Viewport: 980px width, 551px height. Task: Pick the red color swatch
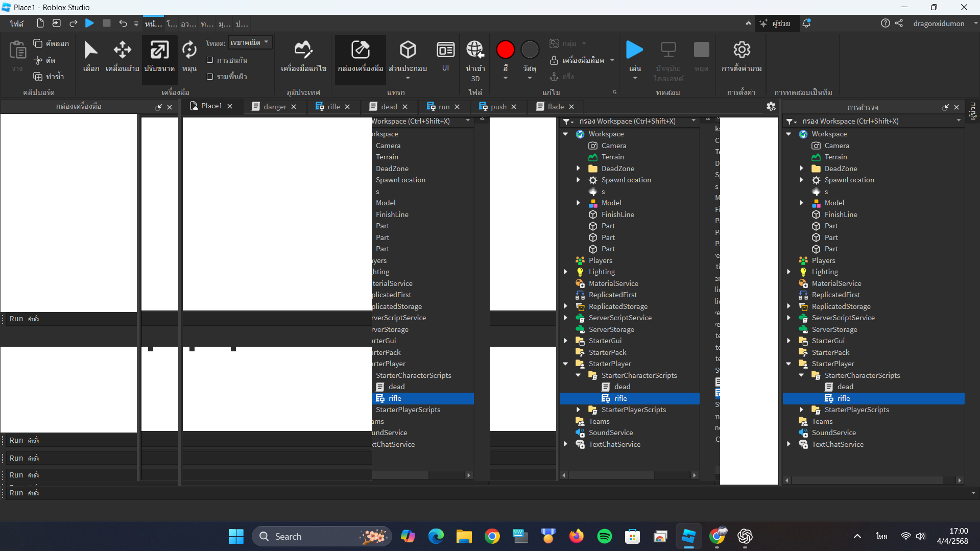[x=506, y=50]
